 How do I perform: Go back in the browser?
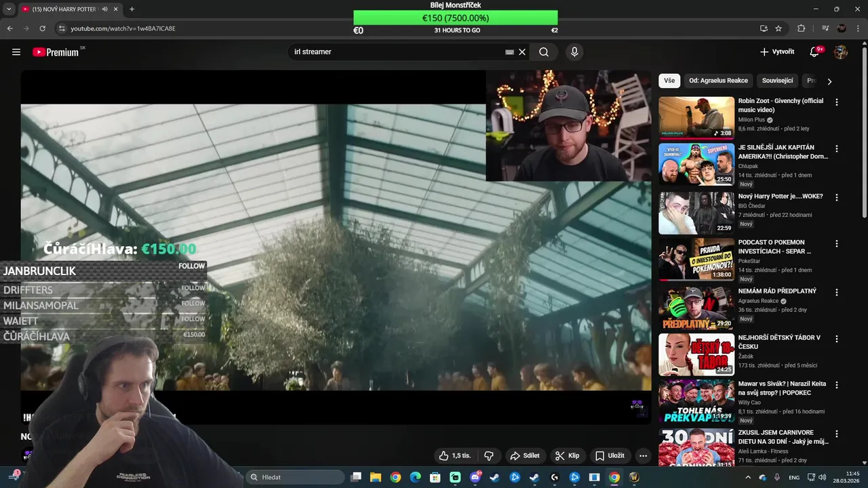[x=9, y=28]
